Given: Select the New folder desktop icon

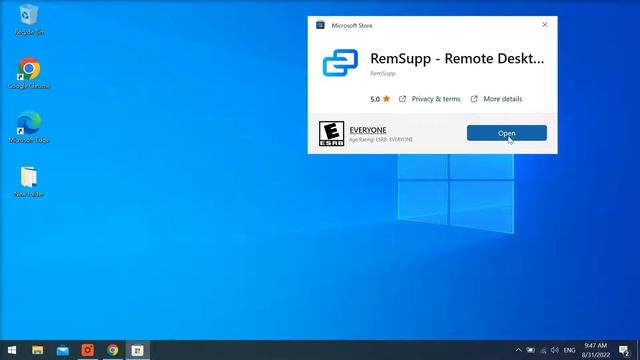Looking at the screenshot, I should point(29,182).
